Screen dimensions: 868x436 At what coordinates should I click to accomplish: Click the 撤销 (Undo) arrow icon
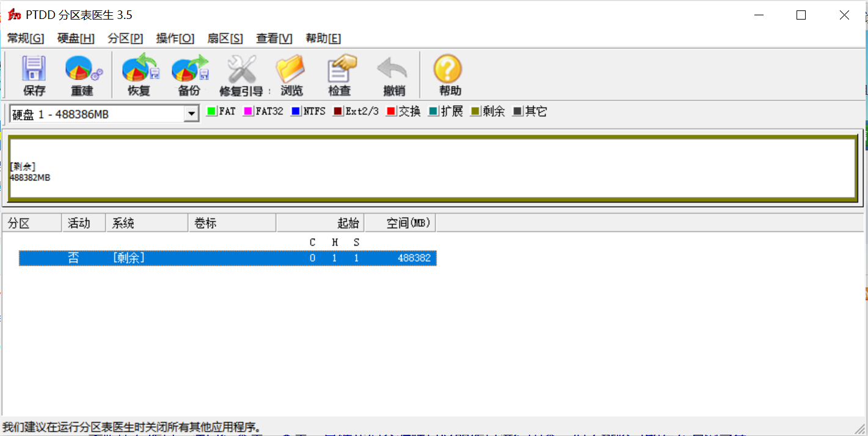point(393,70)
